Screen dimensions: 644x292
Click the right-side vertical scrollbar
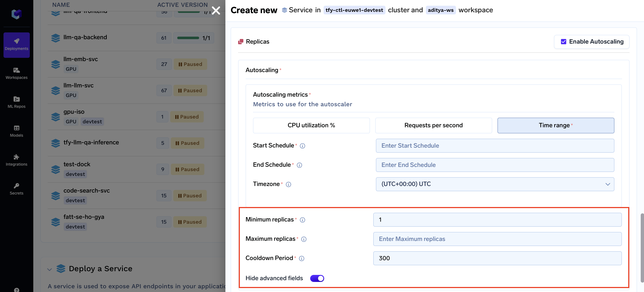[642, 248]
